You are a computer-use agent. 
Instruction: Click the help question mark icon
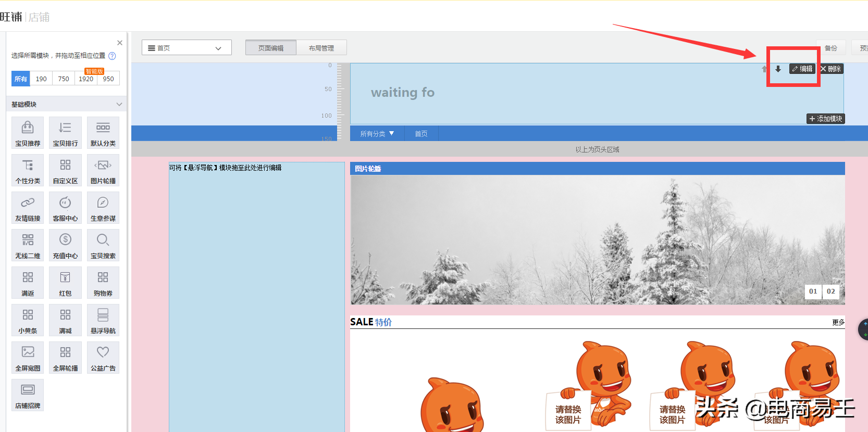(x=112, y=56)
